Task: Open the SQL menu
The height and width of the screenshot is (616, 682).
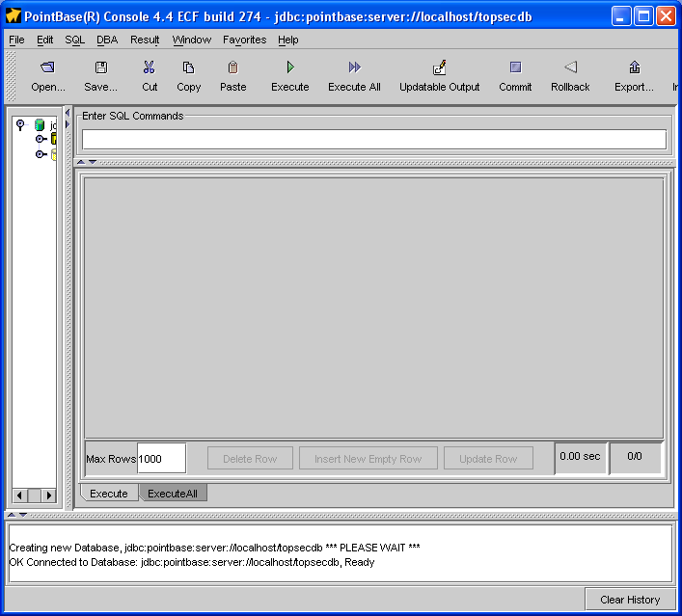Action: tap(75, 40)
